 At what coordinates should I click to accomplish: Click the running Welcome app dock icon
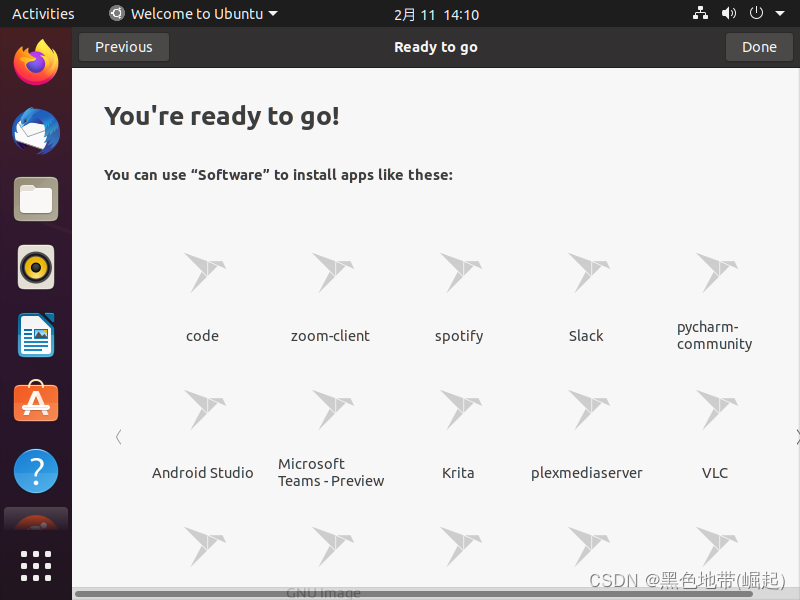click(x=36, y=519)
